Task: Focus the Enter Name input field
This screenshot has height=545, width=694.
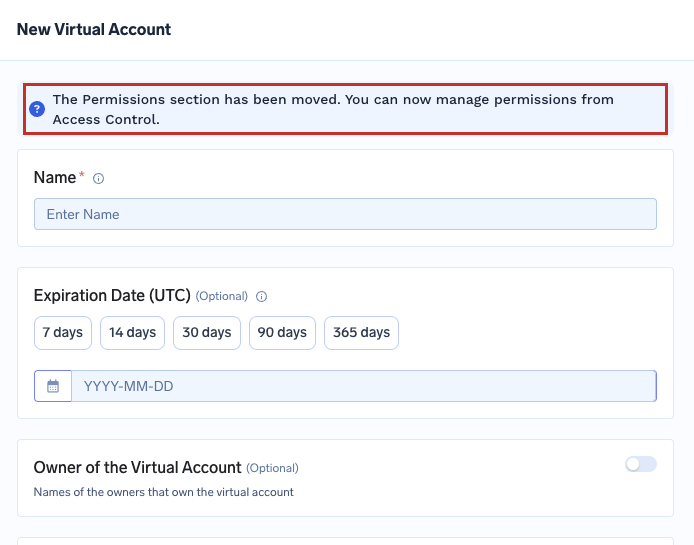Action: [345, 214]
